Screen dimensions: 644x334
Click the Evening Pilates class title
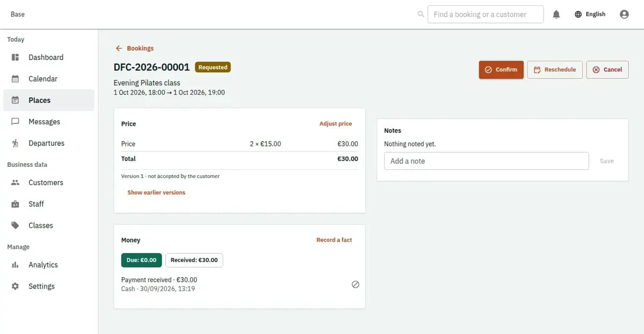click(147, 83)
